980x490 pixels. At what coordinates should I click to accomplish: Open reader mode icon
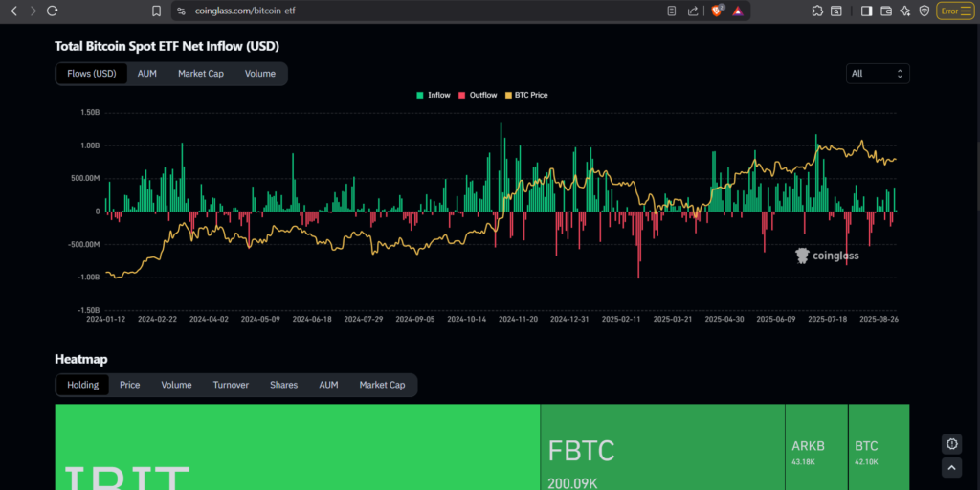pos(671,11)
